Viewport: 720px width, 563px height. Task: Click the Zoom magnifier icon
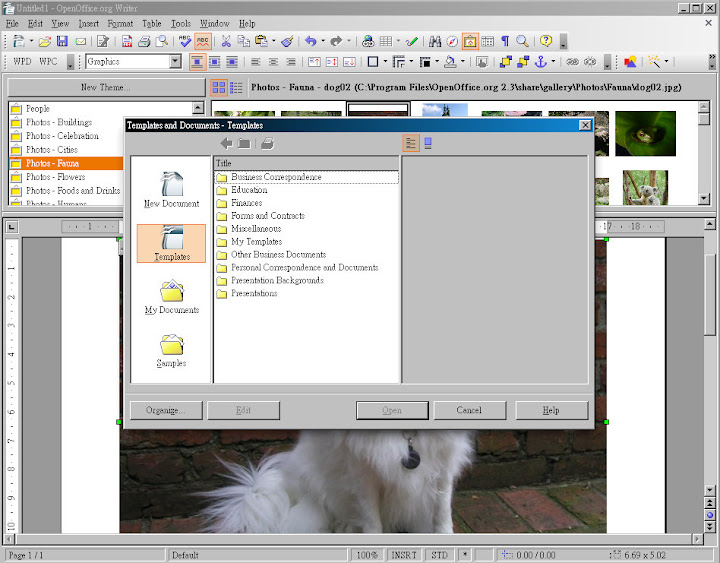[x=522, y=41]
